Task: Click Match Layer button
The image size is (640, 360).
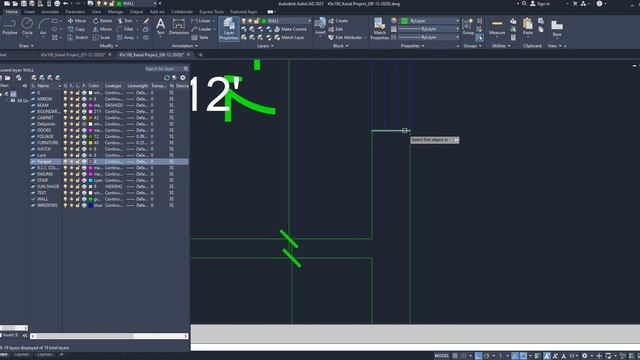Action: (x=289, y=38)
